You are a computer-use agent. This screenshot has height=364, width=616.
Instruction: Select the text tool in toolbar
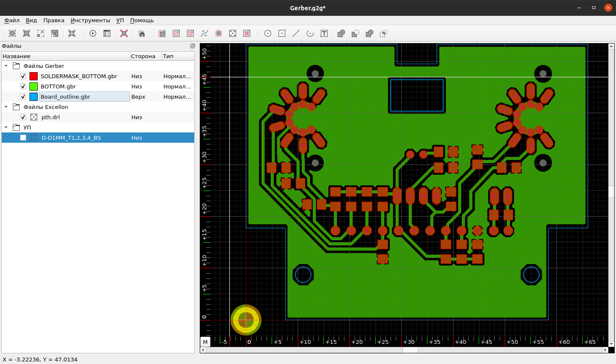pyautogui.click(x=324, y=33)
